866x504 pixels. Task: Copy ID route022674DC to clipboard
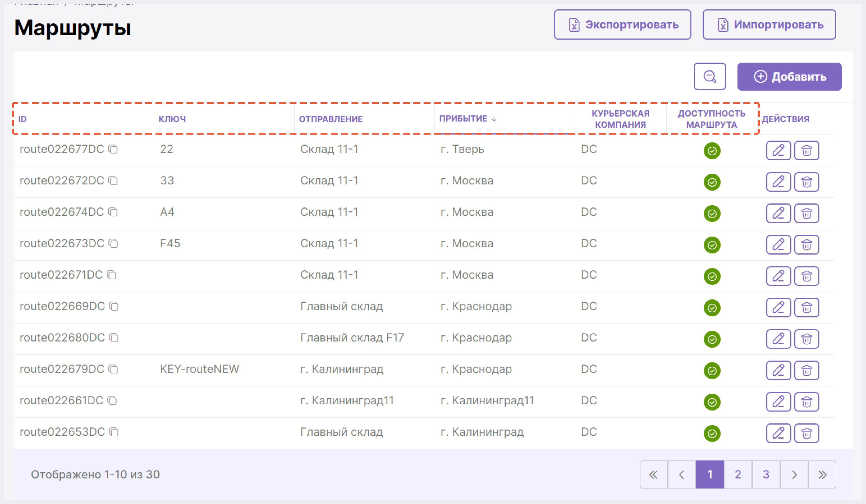[113, 212]
